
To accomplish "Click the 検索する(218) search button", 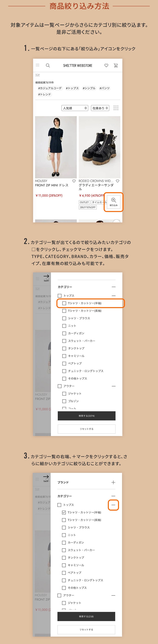I will coord(86,617).
